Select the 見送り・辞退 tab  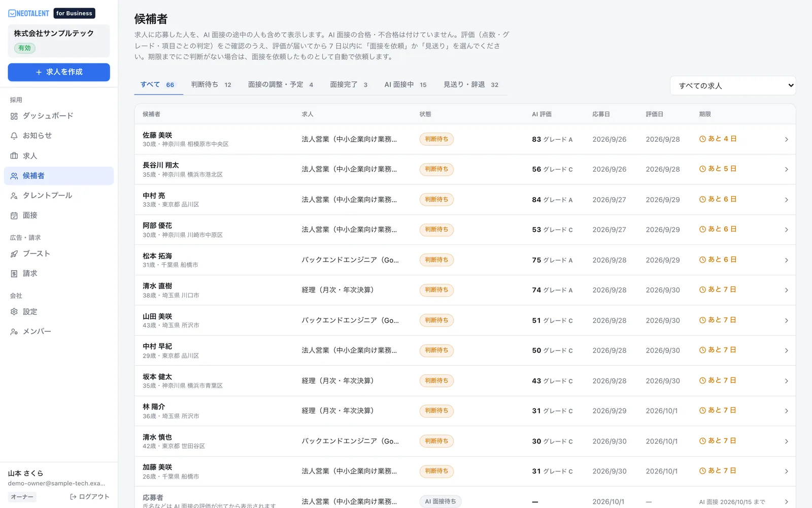(x=471, y=85)
